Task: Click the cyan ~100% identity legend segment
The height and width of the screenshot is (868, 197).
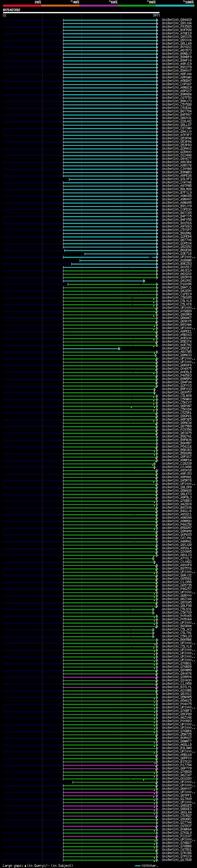Action: click(175, 6)
